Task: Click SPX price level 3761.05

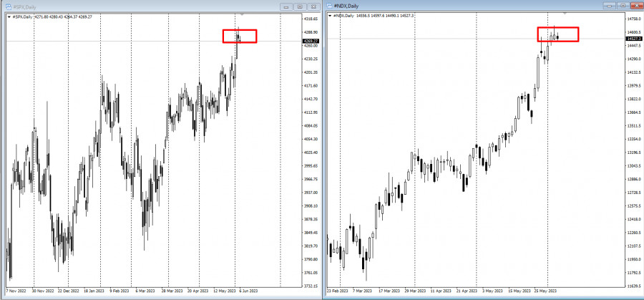Action: click(x=311, y=273)
